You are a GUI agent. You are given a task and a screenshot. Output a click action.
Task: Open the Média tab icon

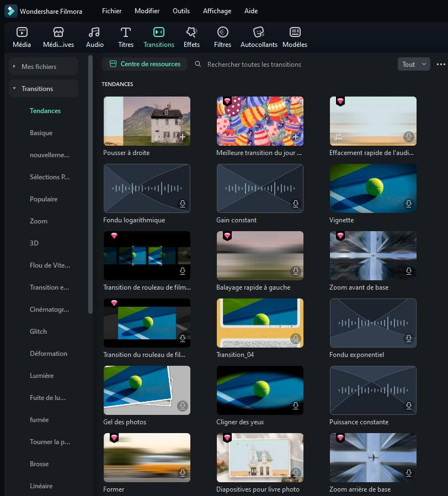pyautogui.click(x=22, y=32)
